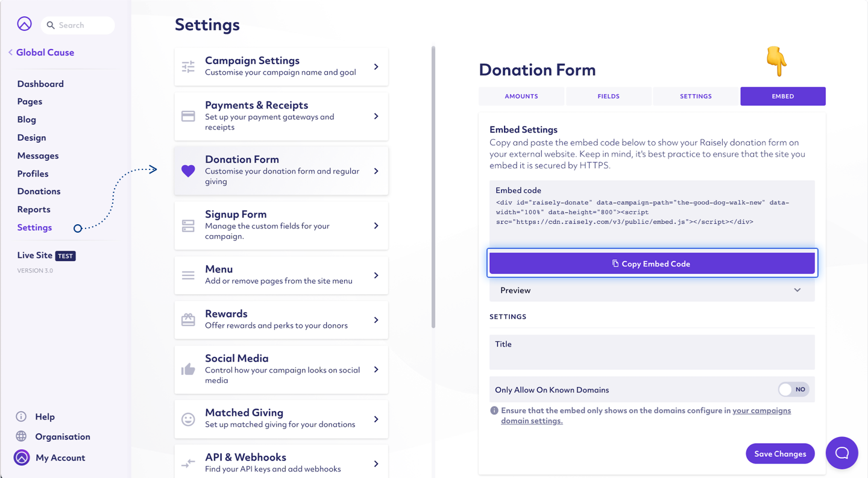The height and width of the screenshot is (478, 868).
Task: Go back using the Global Cause chevron
Action: click(x=10, y=52)
